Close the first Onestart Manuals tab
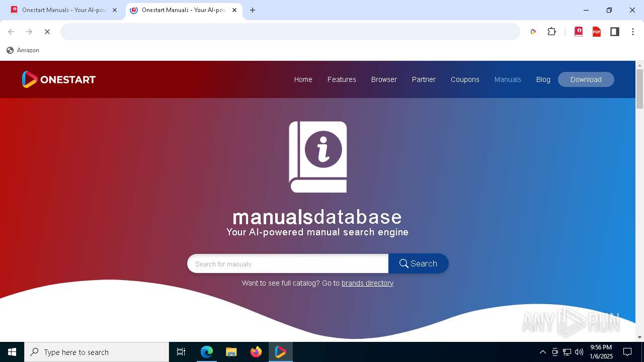The height and width of the screenshot is (362, 644). coord(115,10)
